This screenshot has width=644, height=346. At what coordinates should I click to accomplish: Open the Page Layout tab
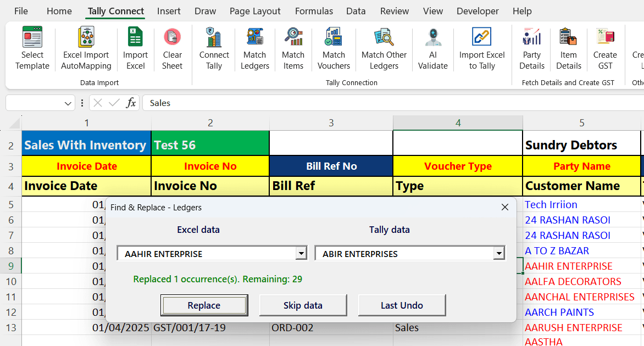click(255, 11)
